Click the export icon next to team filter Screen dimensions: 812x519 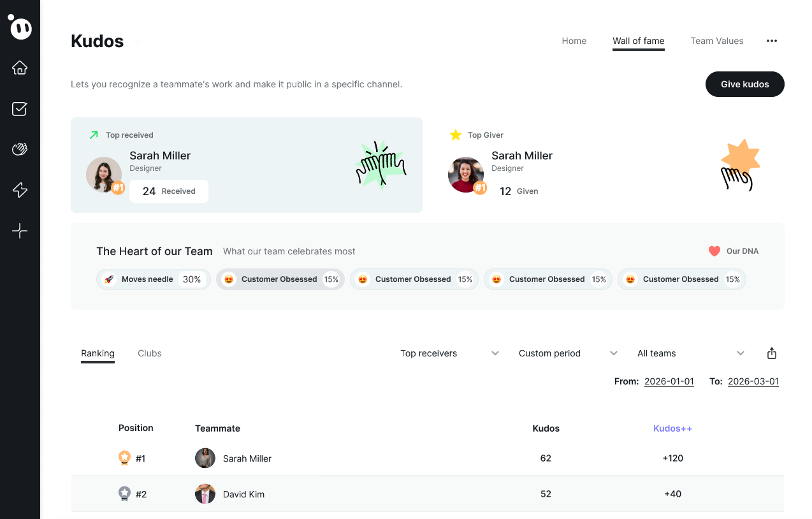(772, 353)
